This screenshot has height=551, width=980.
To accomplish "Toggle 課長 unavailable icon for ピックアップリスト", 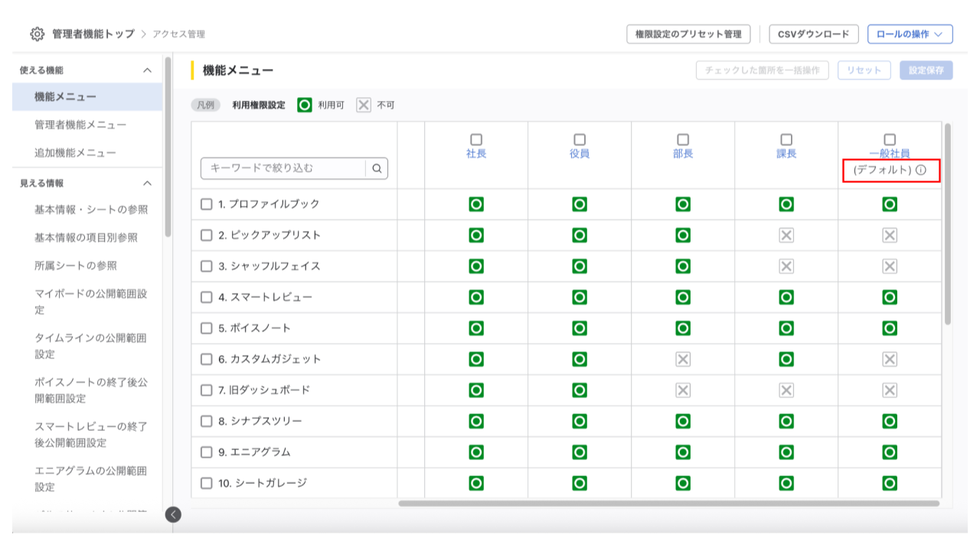I will pos(786,235).
